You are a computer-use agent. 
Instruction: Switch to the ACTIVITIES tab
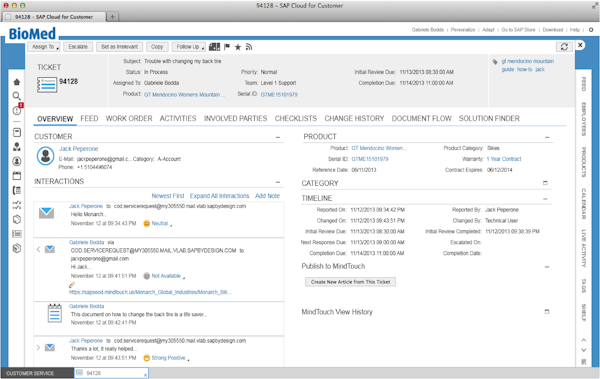coord(178,119)
